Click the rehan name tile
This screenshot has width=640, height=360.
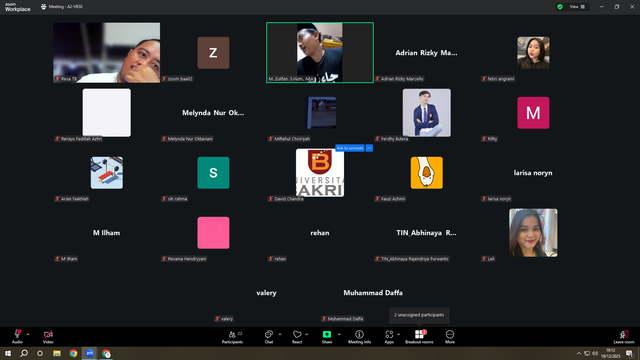(x=320, y=233)
